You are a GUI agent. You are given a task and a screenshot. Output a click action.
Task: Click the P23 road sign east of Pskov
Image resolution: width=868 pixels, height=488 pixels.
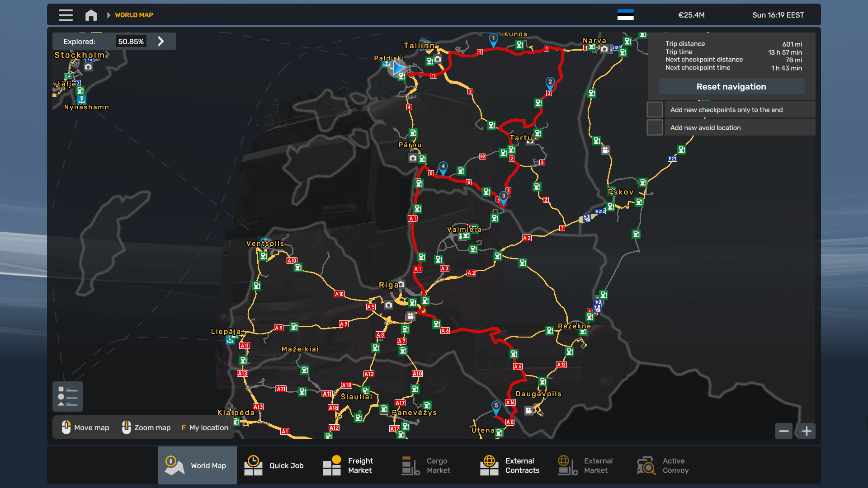(672, 159)
